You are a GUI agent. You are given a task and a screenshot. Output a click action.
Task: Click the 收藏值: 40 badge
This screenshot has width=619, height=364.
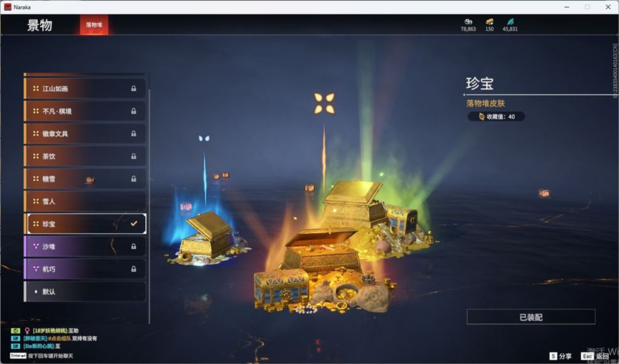point(496,117)
